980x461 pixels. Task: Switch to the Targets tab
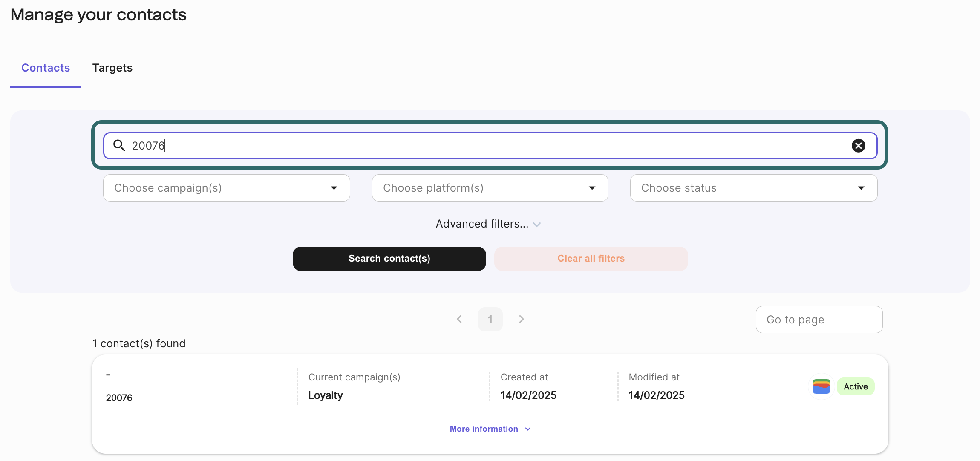click(112, 68)
